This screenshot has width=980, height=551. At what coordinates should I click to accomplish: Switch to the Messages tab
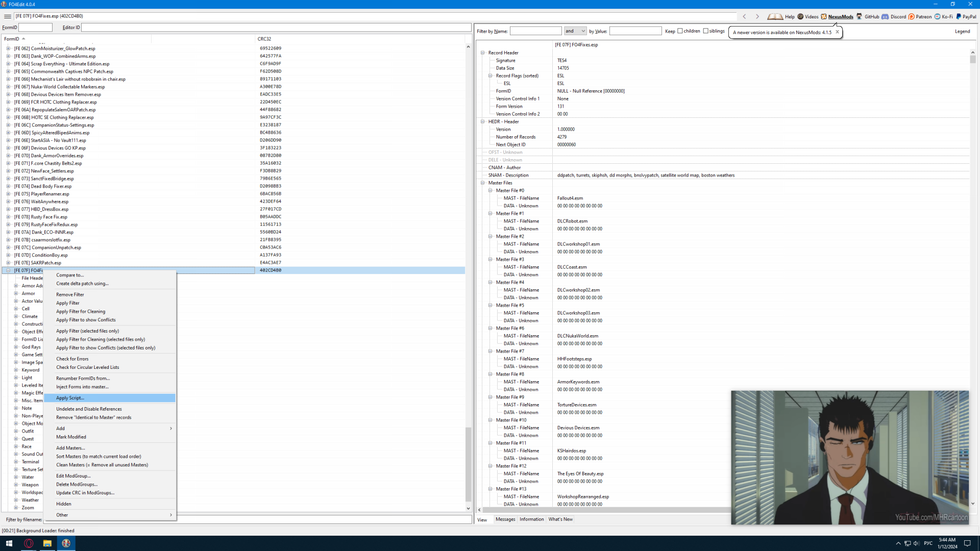pos(505,519)
